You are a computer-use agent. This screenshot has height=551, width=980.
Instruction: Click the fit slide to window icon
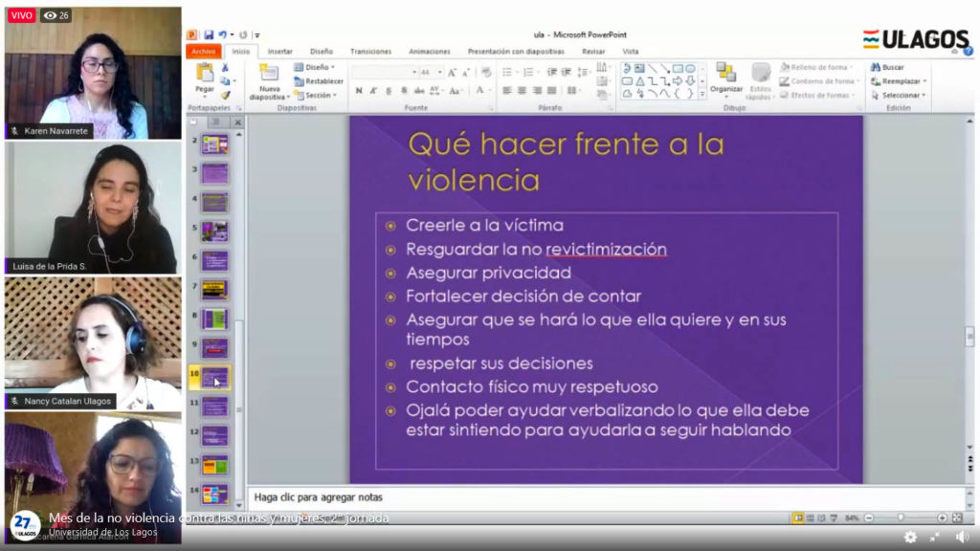957,518
